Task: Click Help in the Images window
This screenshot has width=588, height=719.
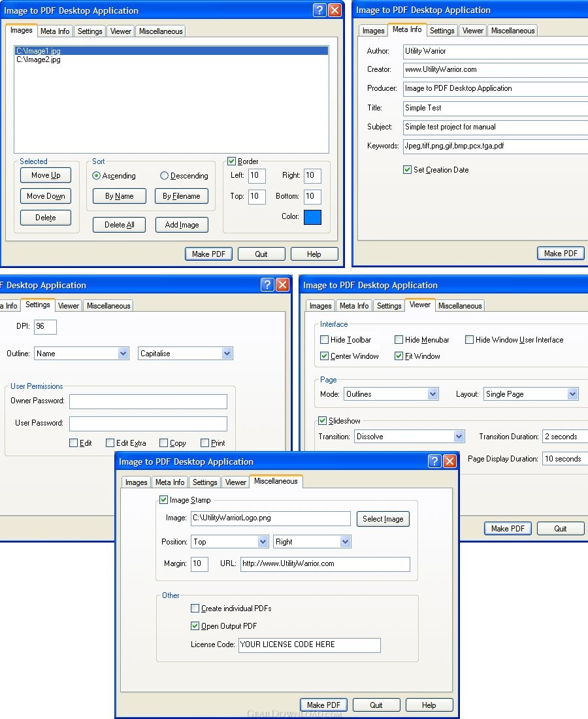Action: point(314,254)
